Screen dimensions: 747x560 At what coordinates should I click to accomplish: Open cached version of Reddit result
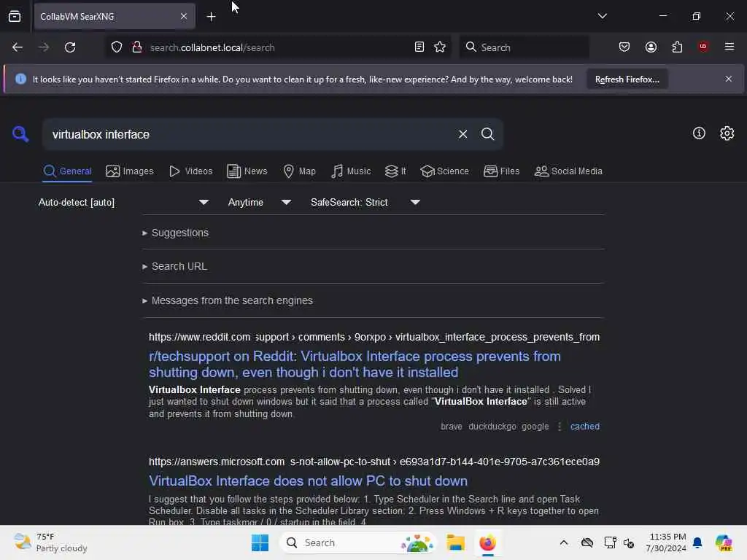[585, 427]
